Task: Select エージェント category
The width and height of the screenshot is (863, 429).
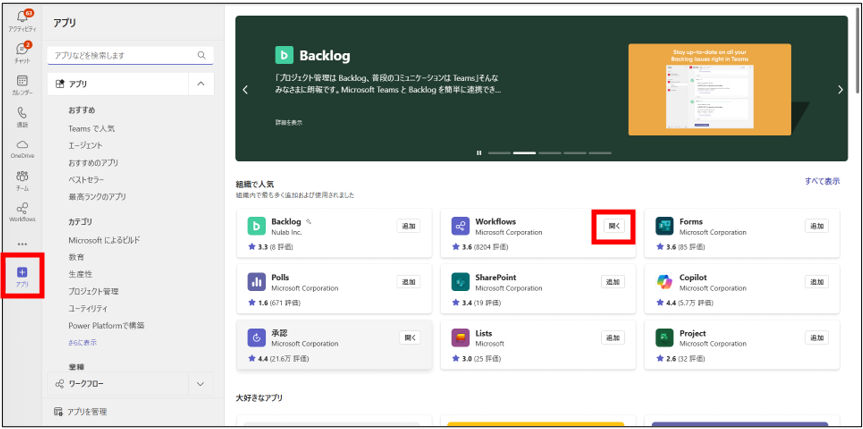Action: pos(85,145)
